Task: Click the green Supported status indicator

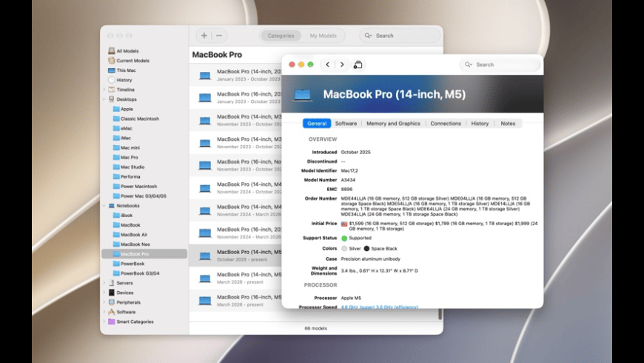Action: pyautogui.click(x=344, y=238)
